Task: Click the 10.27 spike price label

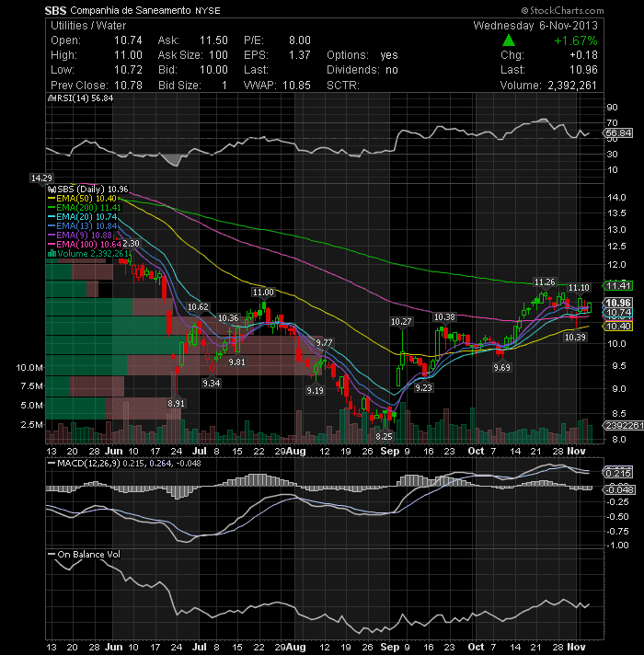Action: tap(401, 322)
